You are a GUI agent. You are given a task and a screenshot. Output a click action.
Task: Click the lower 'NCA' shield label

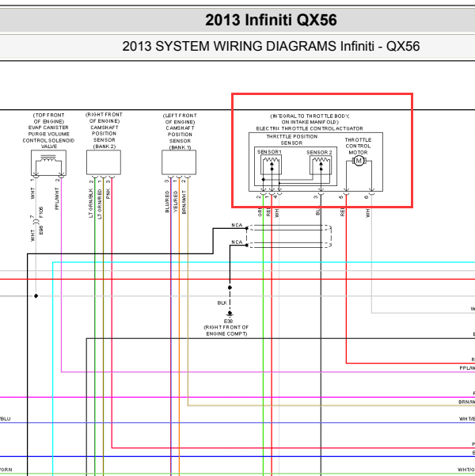point(237,242)
